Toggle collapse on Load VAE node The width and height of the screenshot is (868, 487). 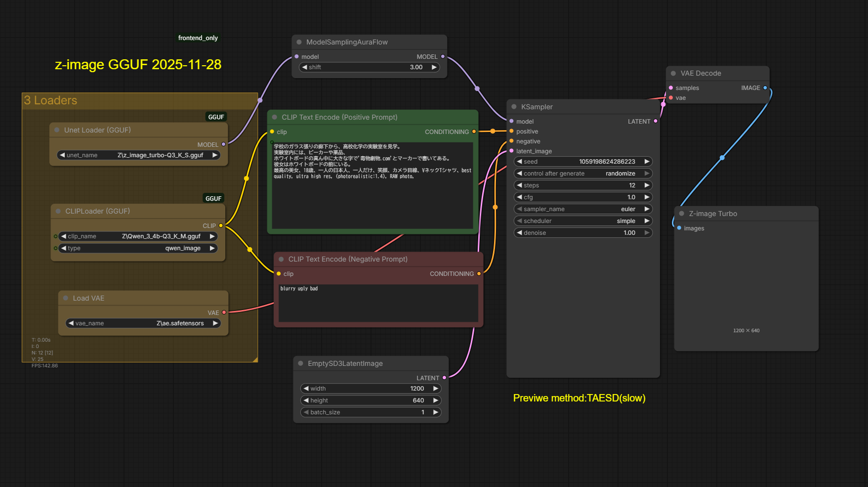[66, 298]
